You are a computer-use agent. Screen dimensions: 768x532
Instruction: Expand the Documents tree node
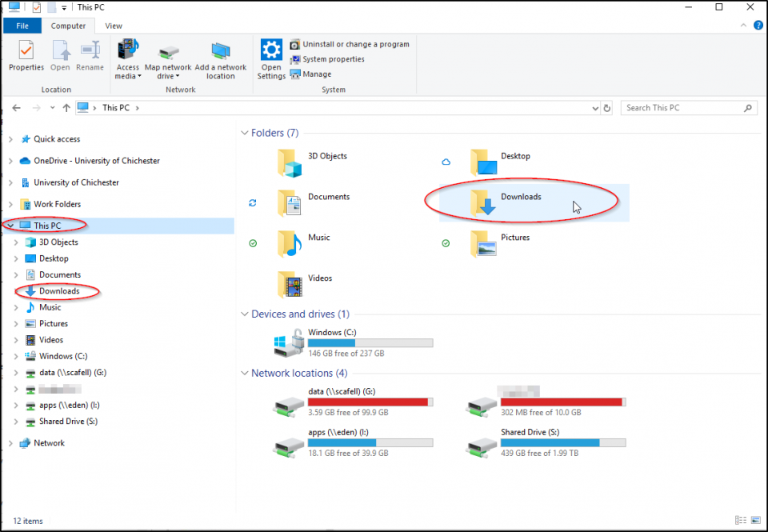tap(16, 275)
